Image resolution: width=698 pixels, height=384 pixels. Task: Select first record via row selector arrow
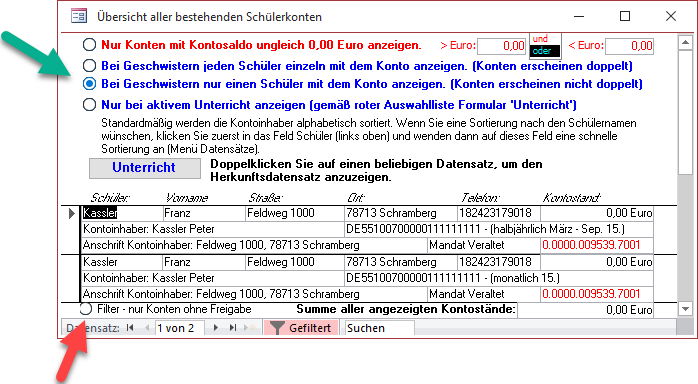71,213
